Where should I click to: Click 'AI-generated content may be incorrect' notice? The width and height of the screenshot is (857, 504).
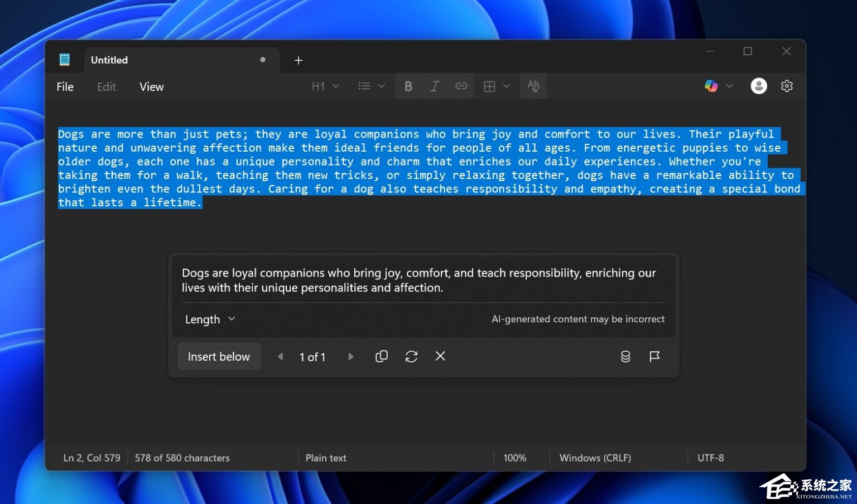point(578,319)
